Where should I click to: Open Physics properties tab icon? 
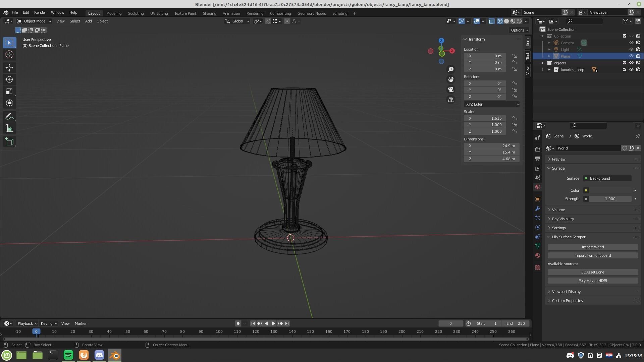538,227
